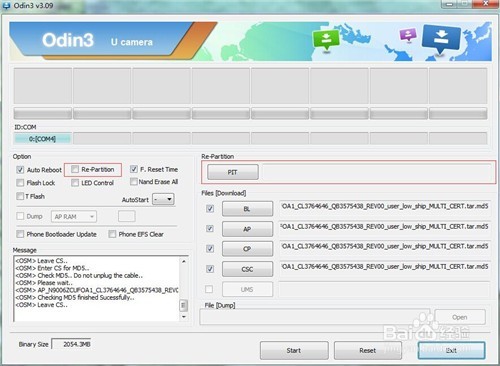This screenshot has width=500, height=366.
Task: Open the AP RAM dump dropdown
Action: [74, 217]
